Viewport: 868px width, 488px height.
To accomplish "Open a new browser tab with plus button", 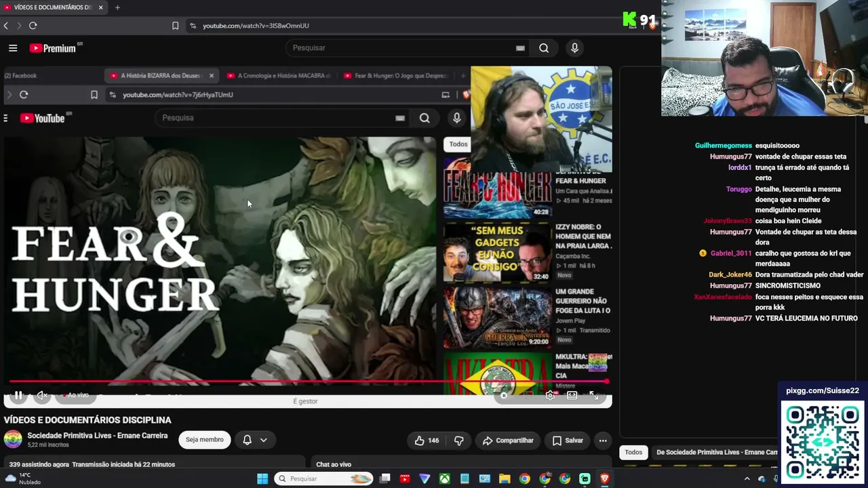I will pyautogui.click(x=117, y=7).
